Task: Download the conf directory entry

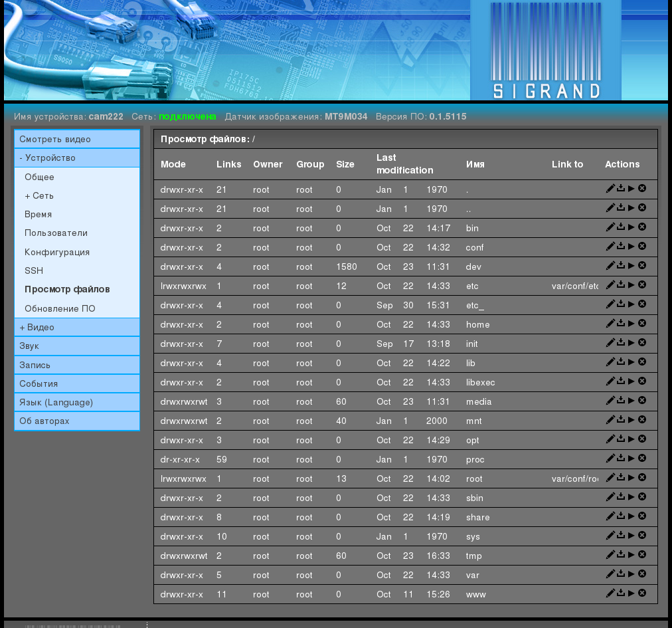Action: coord(621,247)
